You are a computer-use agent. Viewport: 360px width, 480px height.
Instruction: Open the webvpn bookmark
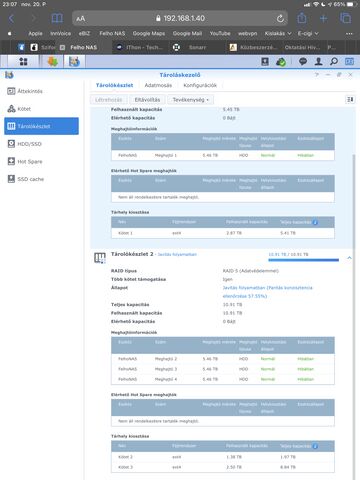point(247,33)
